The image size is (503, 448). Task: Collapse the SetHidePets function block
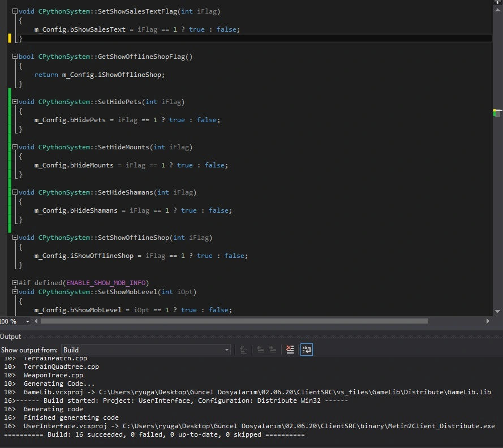[15, 102]
